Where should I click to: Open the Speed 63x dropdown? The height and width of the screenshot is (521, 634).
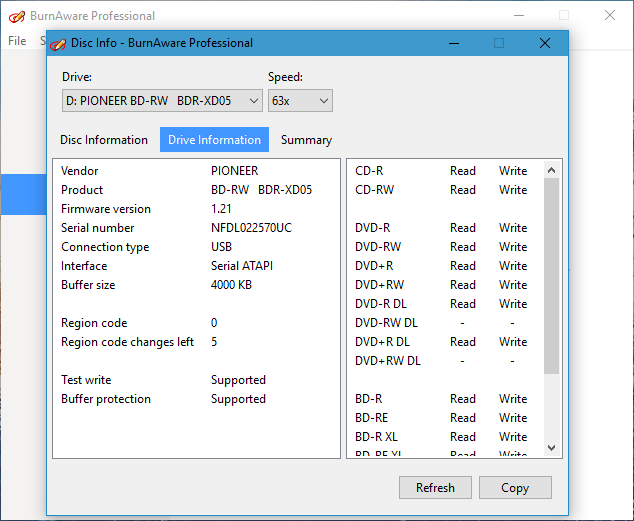(300, 101)
